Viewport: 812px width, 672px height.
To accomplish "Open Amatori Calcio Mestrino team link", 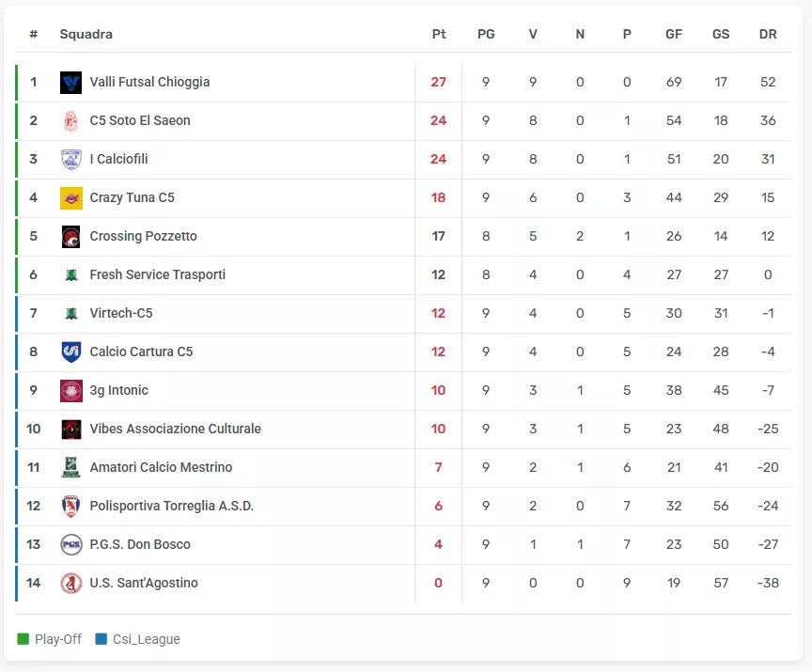I will tap(161, 468).
